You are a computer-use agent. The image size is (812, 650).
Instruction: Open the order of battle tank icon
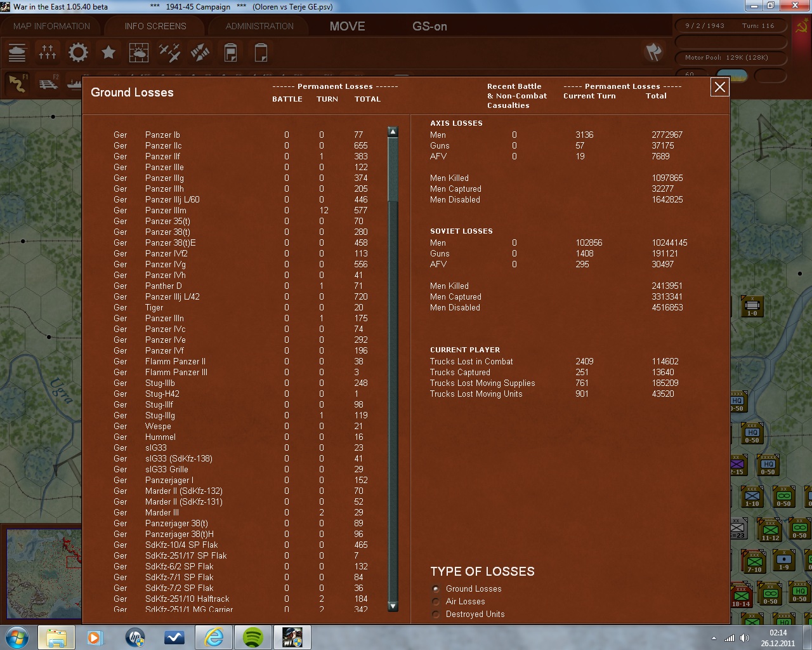coord(17,53)
